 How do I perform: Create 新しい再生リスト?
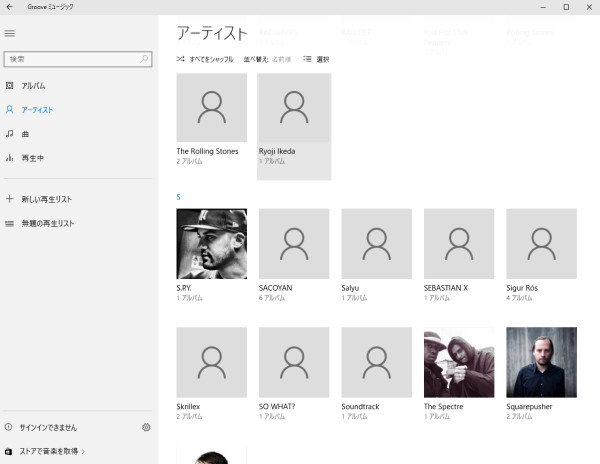[x=46, y=199]
